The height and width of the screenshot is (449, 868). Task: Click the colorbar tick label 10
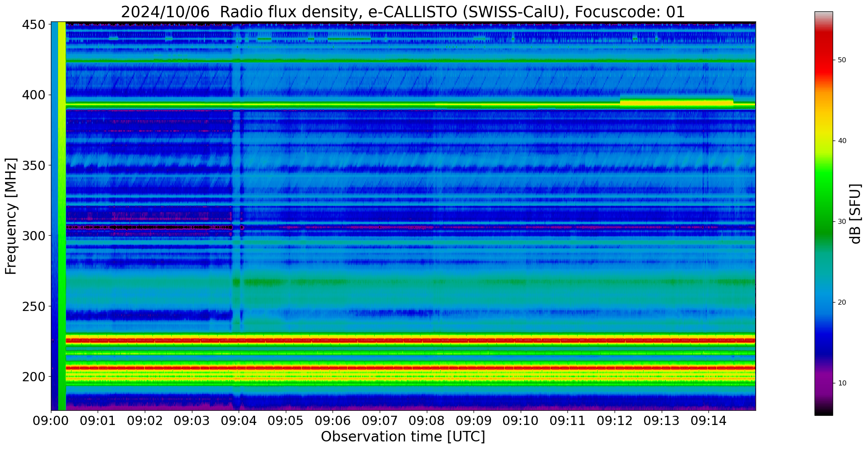pos(842,383)
